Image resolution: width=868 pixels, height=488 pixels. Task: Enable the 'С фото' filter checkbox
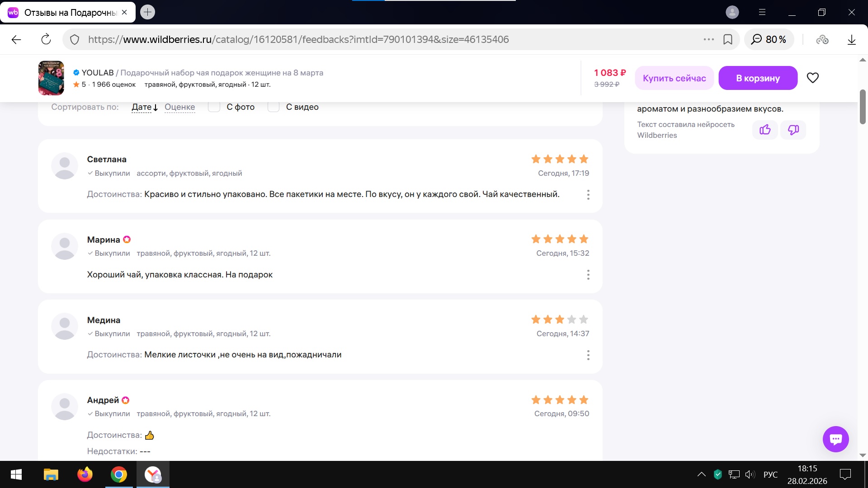pyautogui.click(x=214, y=107)
